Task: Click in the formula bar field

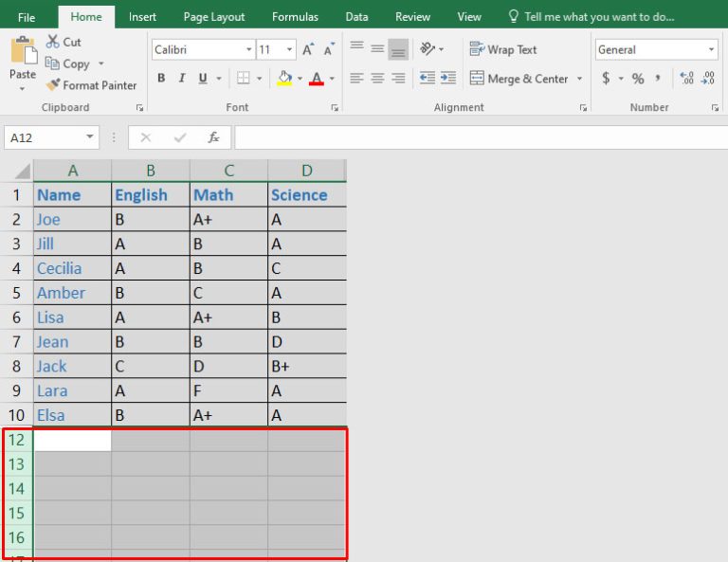Action: (481, 137)
